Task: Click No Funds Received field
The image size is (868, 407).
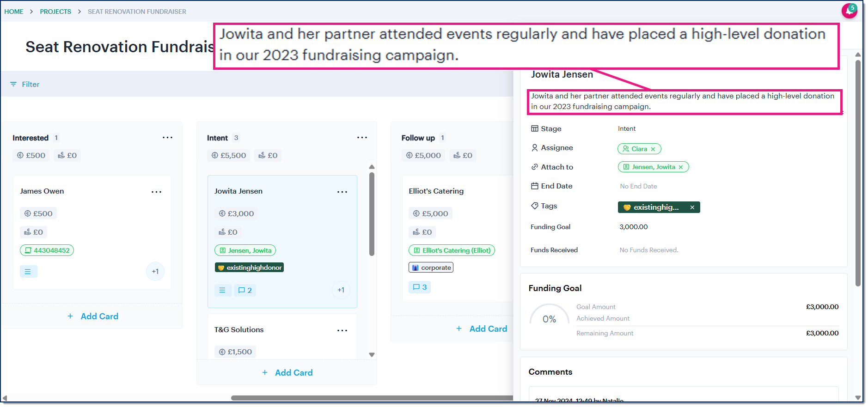Action: point(649,250)
